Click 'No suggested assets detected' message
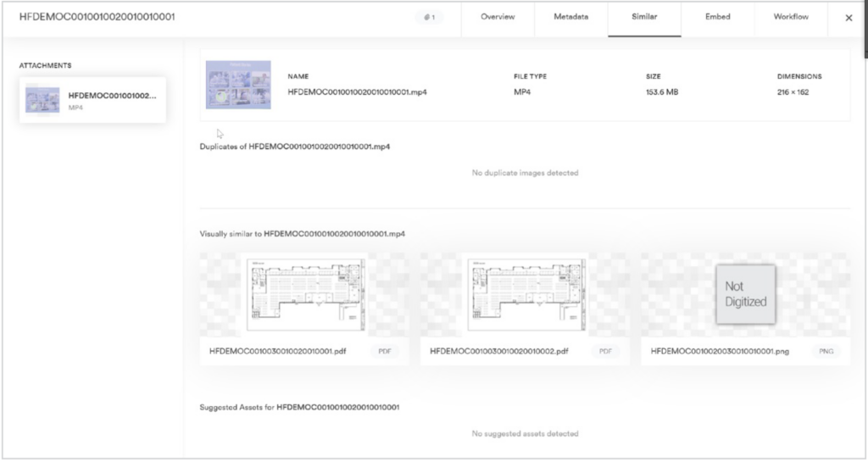This screenshot has height=462, width=868. click(525, 433)
